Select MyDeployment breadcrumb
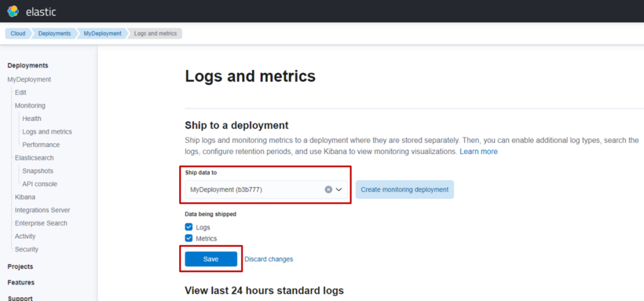Screen dimensions: 644x301 click(103, 33)
